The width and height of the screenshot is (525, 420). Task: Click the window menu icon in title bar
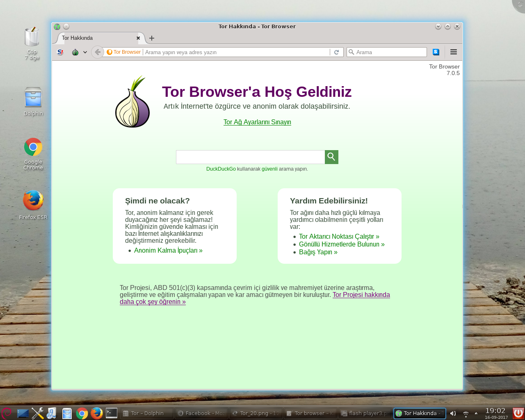click(57, 27)
